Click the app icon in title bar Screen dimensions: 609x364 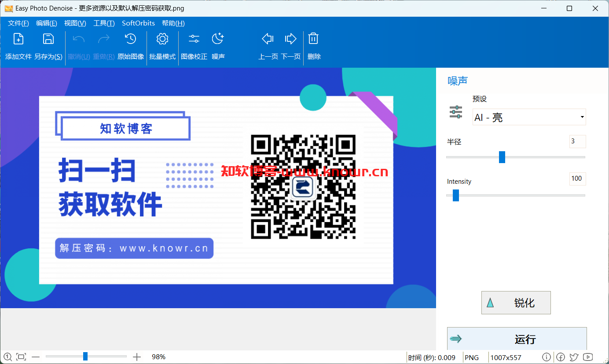click(9, 8)
